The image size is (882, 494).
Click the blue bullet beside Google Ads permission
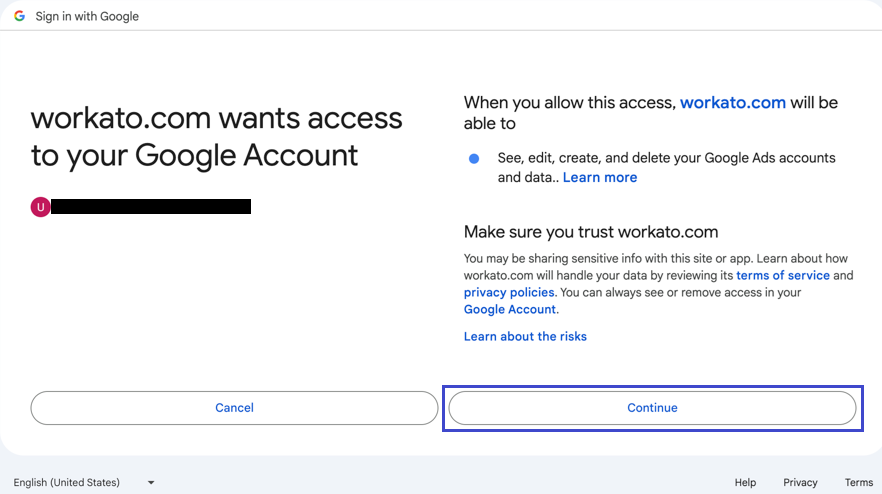[x=474, y=159]
